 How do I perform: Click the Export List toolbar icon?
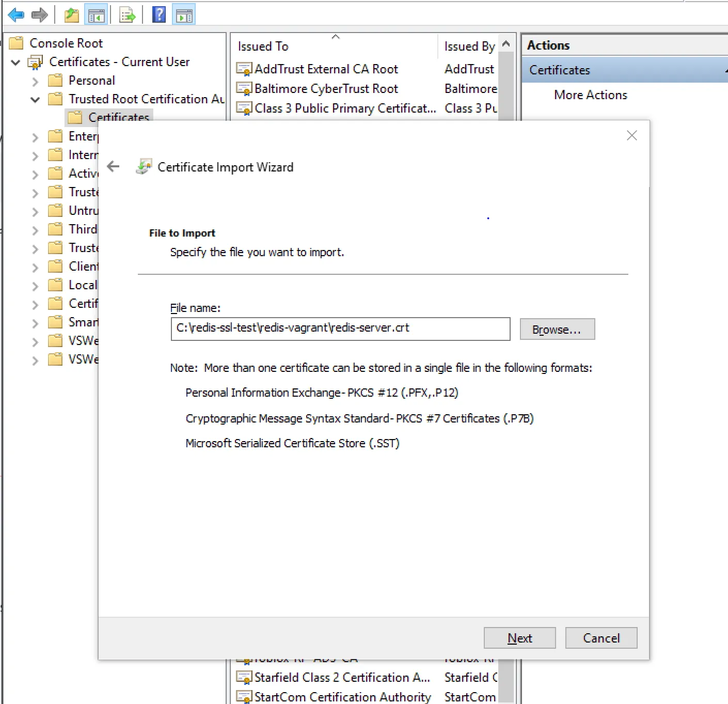127,15
